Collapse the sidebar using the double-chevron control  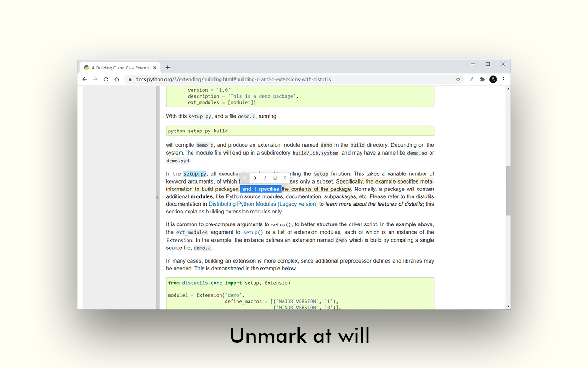point(158,197)
